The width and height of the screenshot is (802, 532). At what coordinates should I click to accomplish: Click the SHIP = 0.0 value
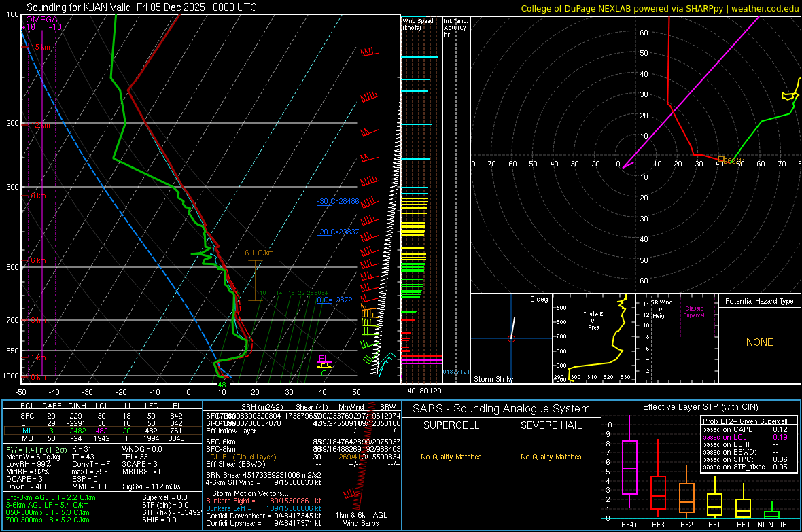(158, 520)
